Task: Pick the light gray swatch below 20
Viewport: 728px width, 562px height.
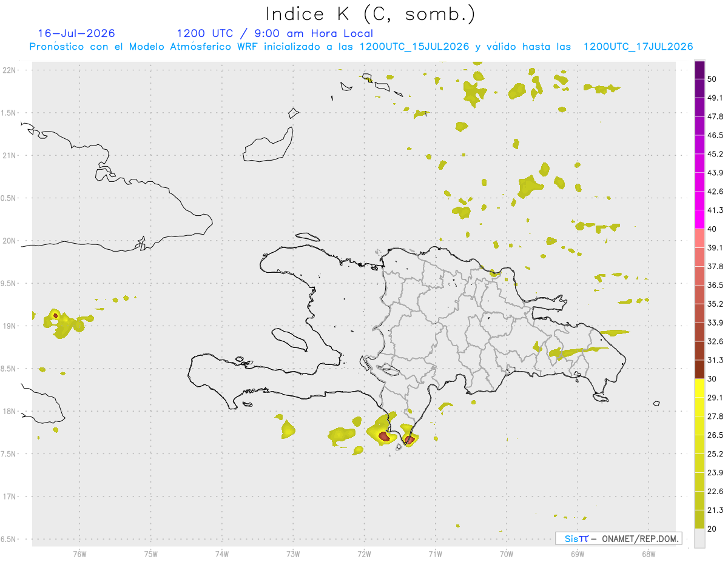Action: pyautogui.click(x=699, y=538)
